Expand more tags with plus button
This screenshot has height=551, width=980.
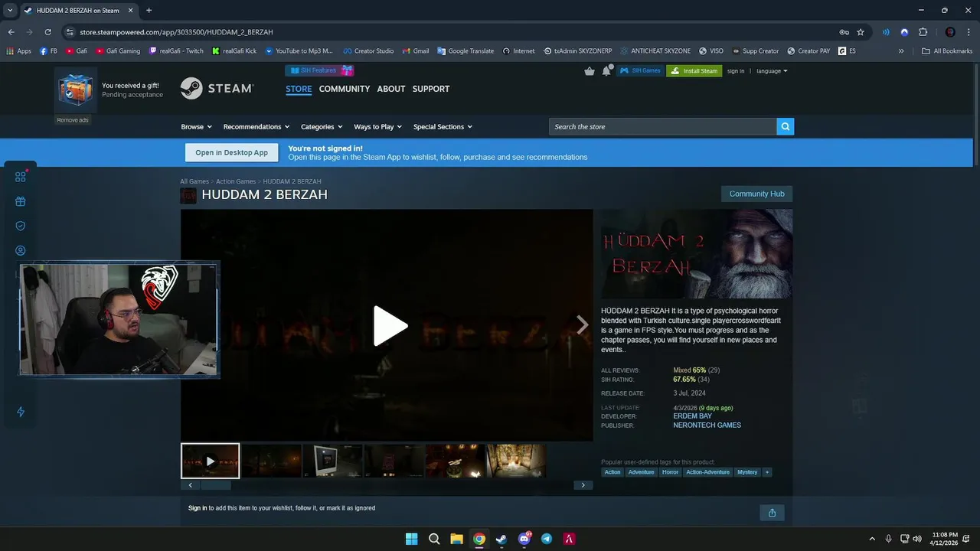point(767,472)
